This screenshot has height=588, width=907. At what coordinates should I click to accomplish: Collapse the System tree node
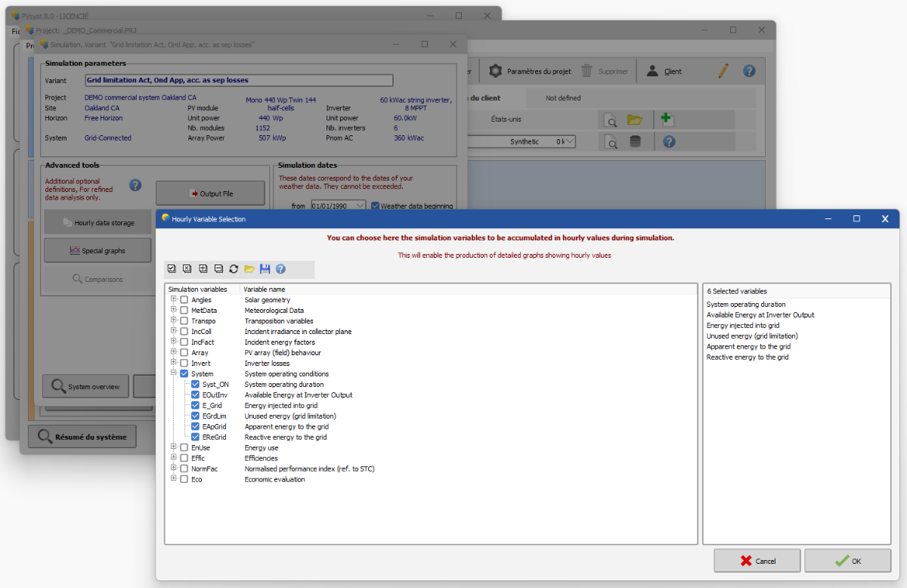(x=174, y=373)
